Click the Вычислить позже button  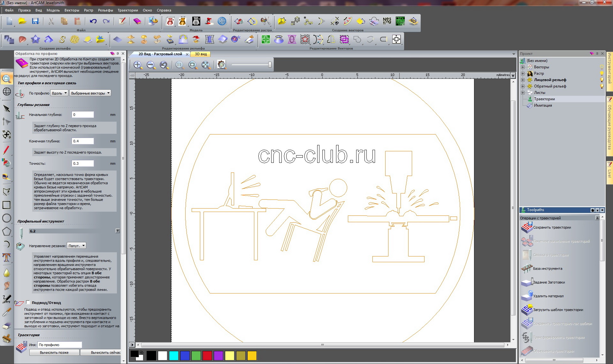pos(54,353)
